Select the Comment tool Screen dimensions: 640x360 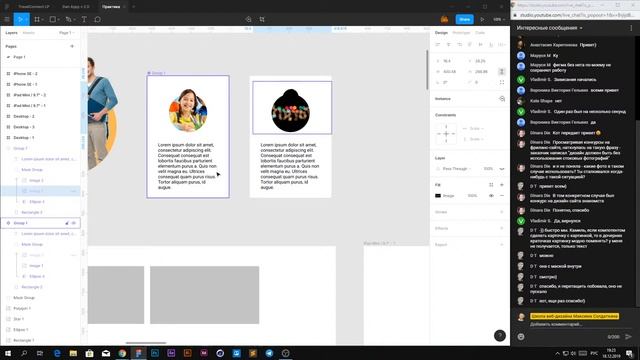click(x=98, y=19)
